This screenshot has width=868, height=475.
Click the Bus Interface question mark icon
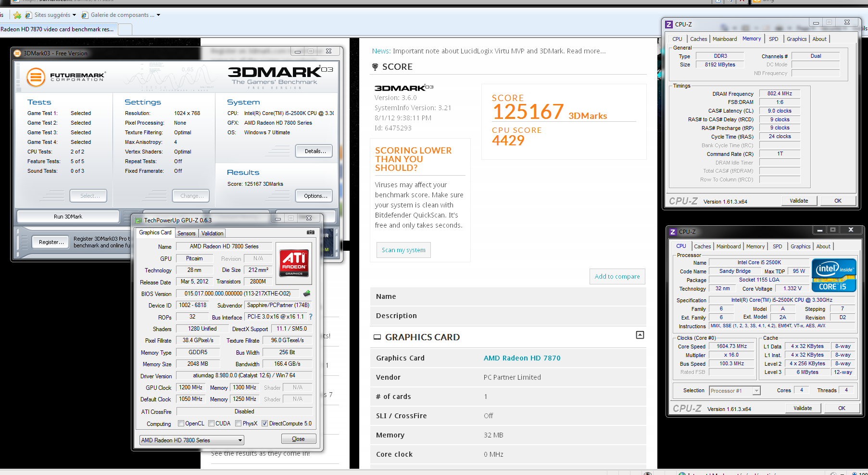(x=311, y=317)
